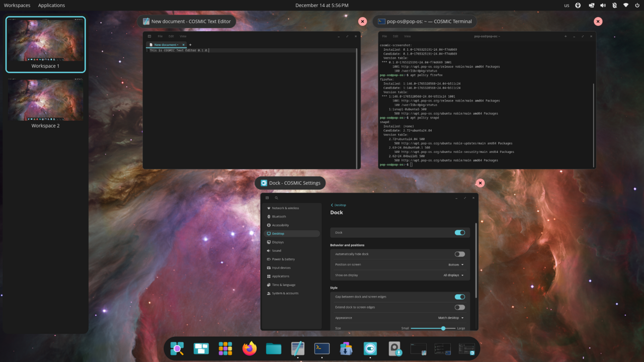
Task: Open the sound volume applet in top panel
Action: (603, 6)
